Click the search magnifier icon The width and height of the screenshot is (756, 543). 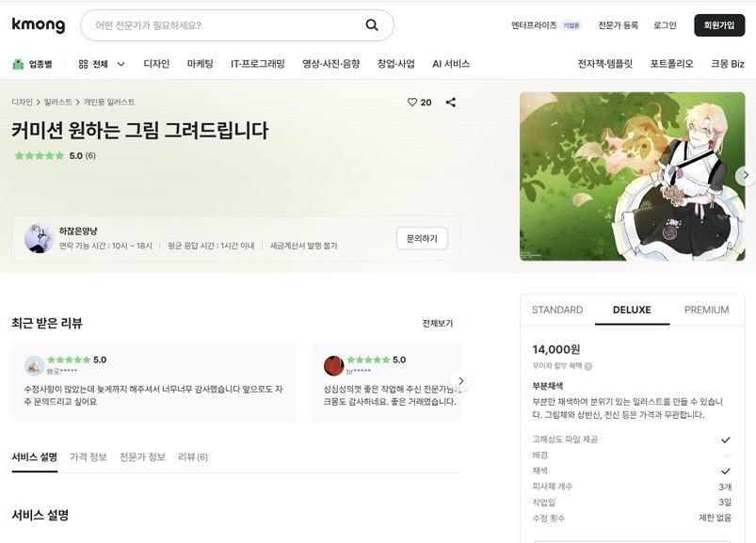tap(372, 25)
